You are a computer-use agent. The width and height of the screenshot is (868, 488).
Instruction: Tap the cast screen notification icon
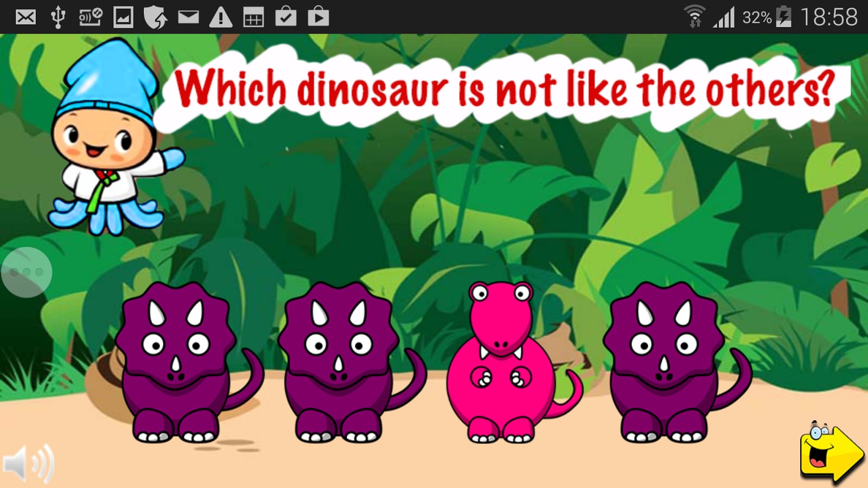click(x=91, y=17)
